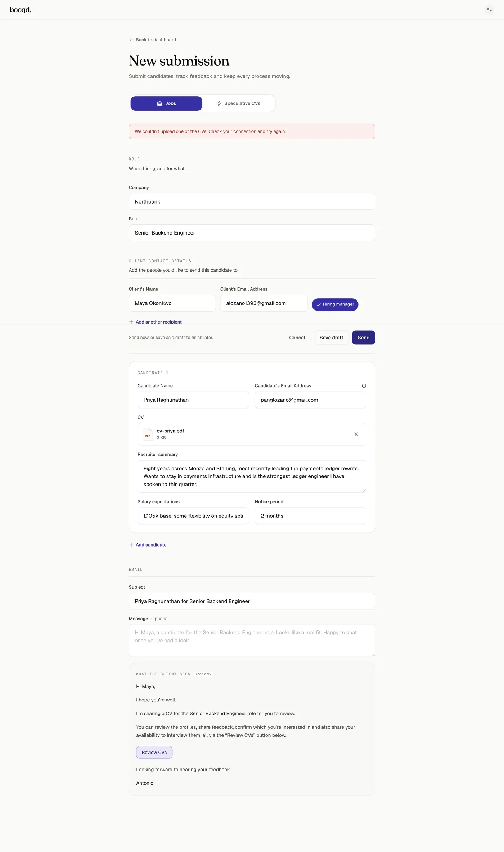Switch to the Speculative CVs tab

point(238,103)
